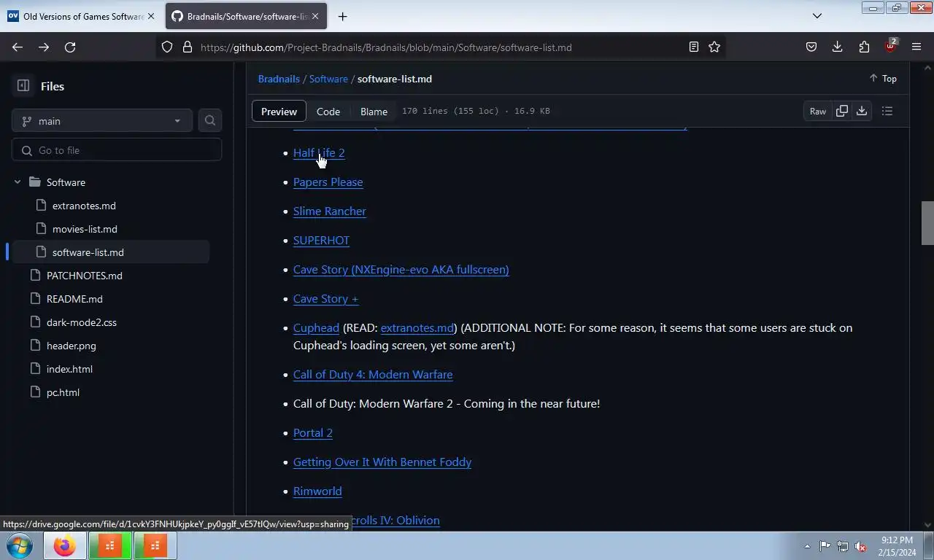Image resolution: width=934 pixels, height=560 pixels.
Task: Go back in browser history
Action: click(18, 47)
